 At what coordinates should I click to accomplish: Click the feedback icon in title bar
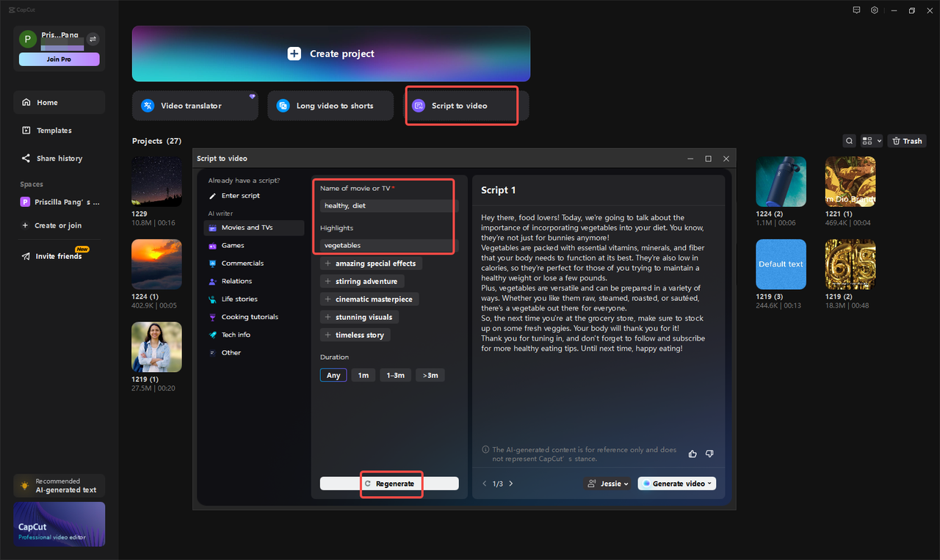pyautogui.click(x=856, y=10)
